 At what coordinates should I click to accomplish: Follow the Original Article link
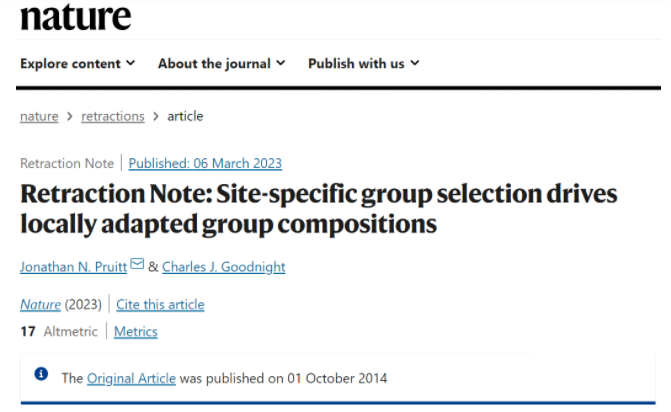[x=131, y=378]
